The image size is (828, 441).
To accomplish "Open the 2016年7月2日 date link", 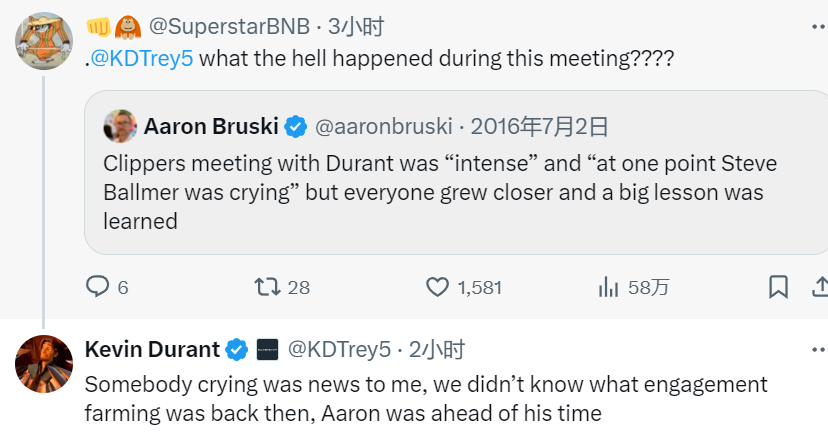I will 539,126.
